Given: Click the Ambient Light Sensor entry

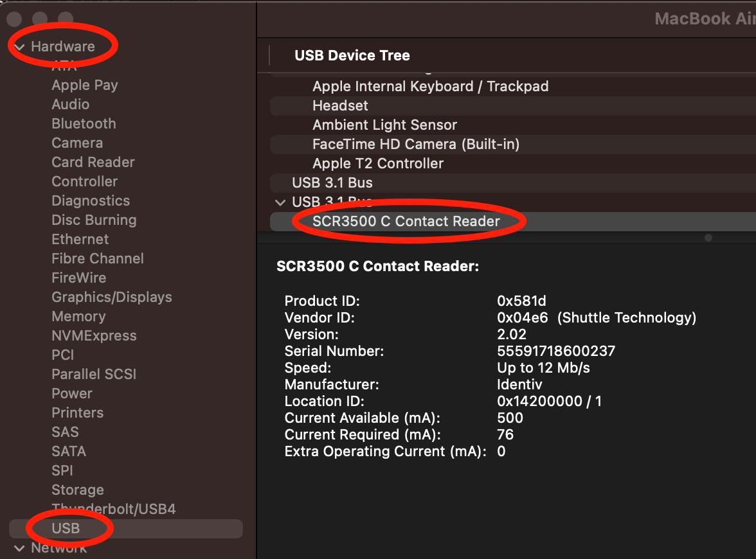Looking at the screenshot, I should click(x=384, y=125).
